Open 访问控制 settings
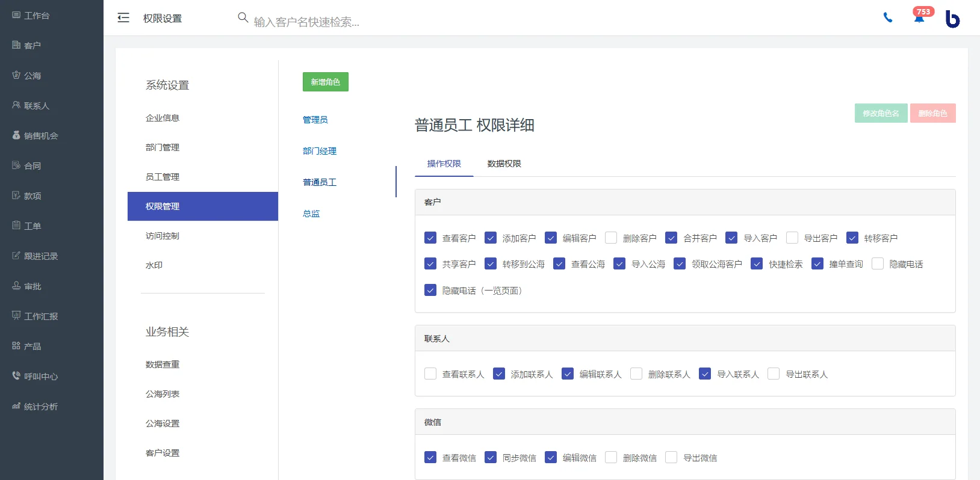 tap(163, 236)
